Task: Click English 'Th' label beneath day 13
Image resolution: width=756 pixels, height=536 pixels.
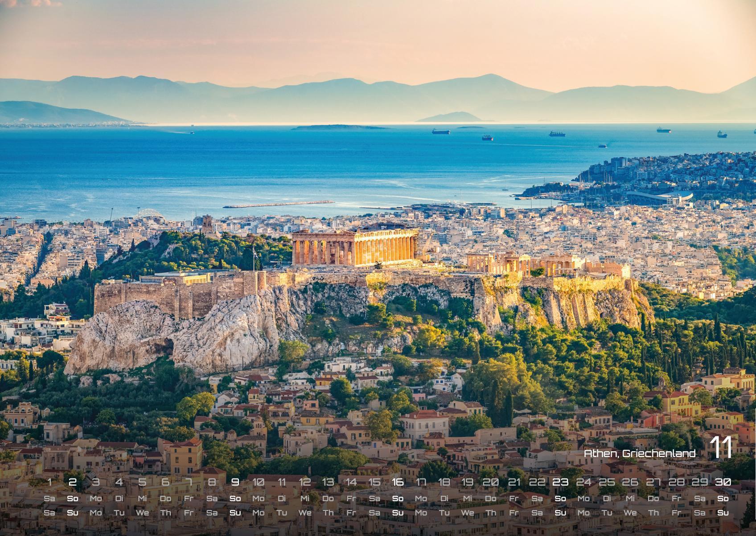Action: coord(328,513)
